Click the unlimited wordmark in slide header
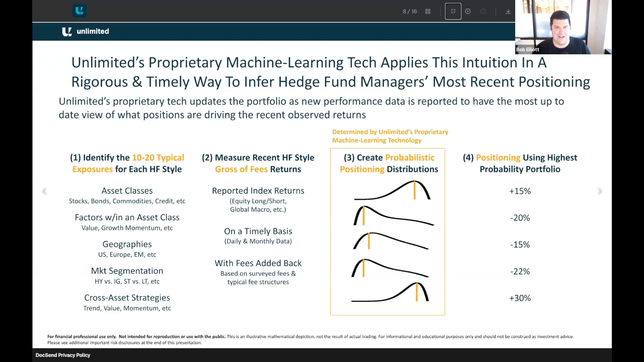Image resolution: width=644 pixels, height=362 pixels. (x=93, y=31)
